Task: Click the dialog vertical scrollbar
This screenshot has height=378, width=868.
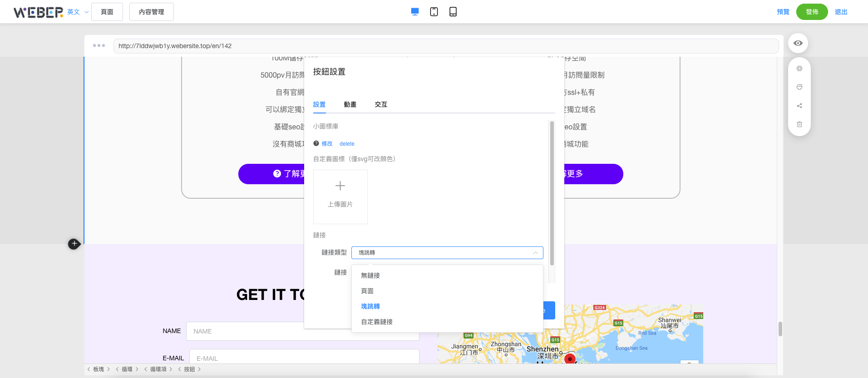Action: pos(552,193)
